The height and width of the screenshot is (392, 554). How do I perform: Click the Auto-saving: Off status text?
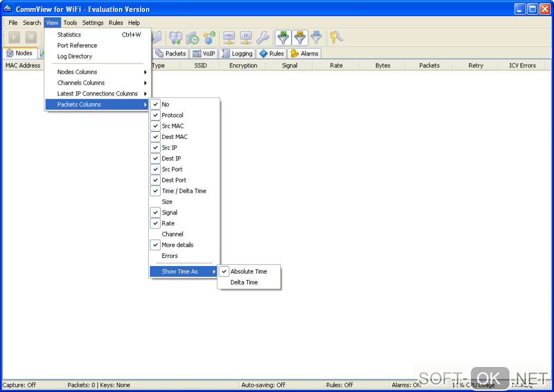coord(263,385)
